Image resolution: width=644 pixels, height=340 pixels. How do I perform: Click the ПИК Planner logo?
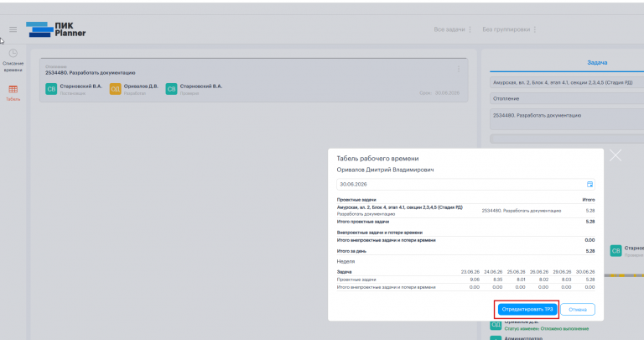pyautogui.click(x=56, y=29)
